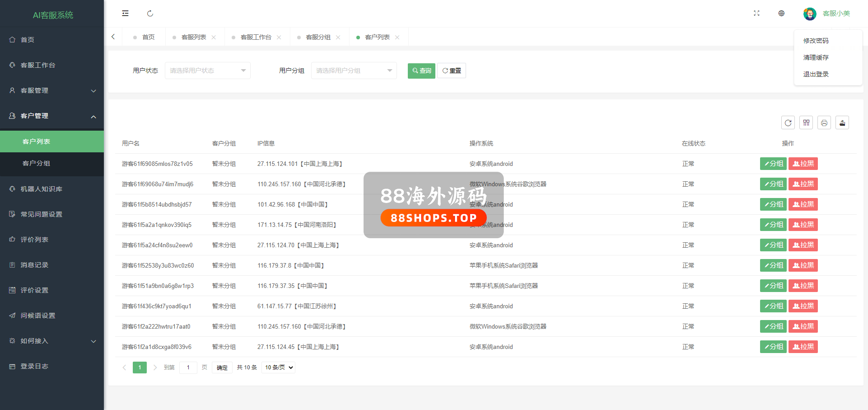Screen dimensions: 868x410
Task: Click the green 查询 button
Action: pos(421,71)
